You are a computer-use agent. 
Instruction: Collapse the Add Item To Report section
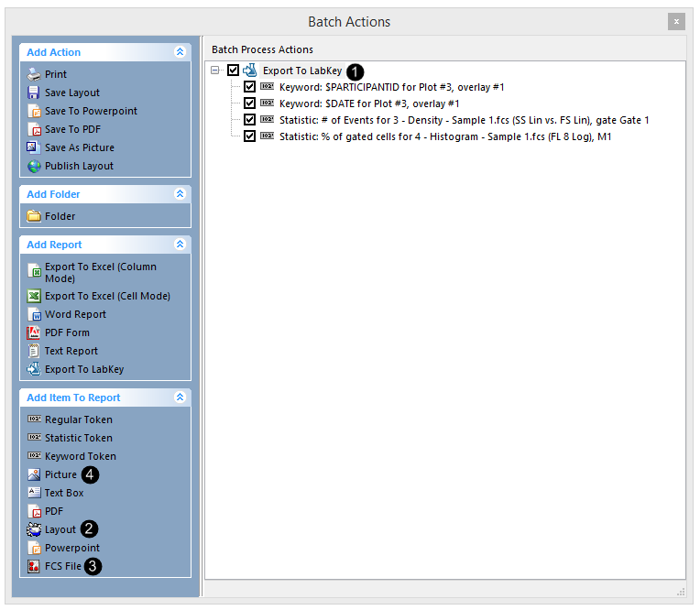pyautogui.click(x=180, y=398)
